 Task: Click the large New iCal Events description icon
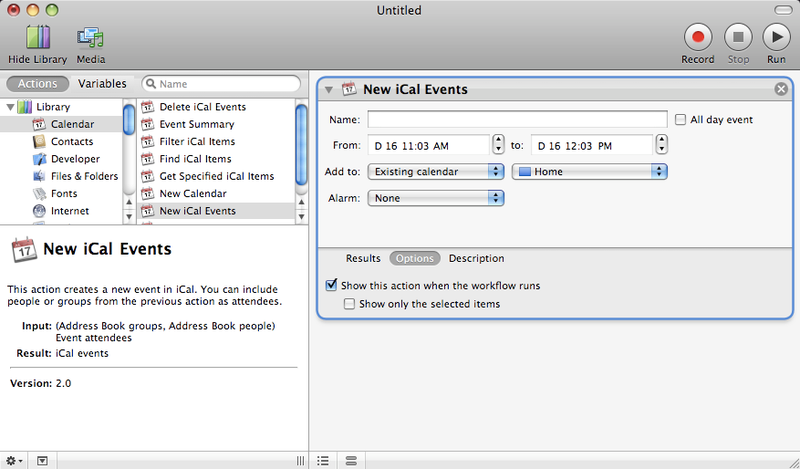coord(23,250)
